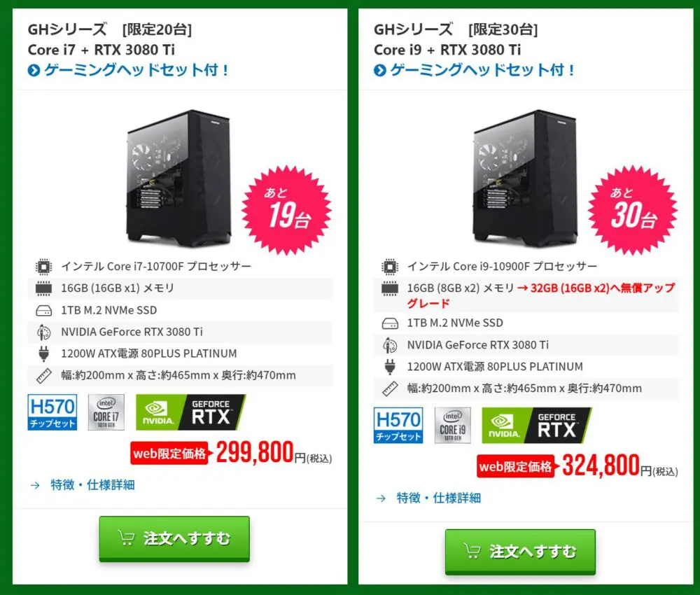The height and width of the screenshot is (595, 700).
Task: Click the power plug icon on Core i7 card
Action: [43, 353]
